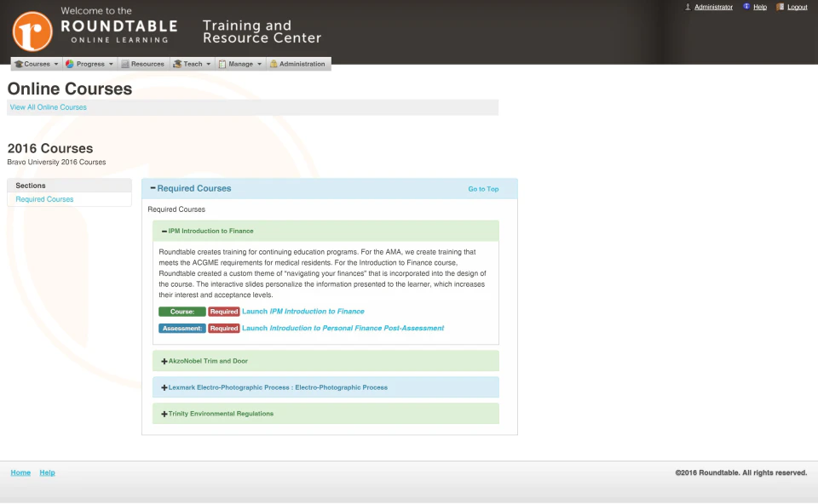Click the Progress pie chart icon

pos(71,63)
